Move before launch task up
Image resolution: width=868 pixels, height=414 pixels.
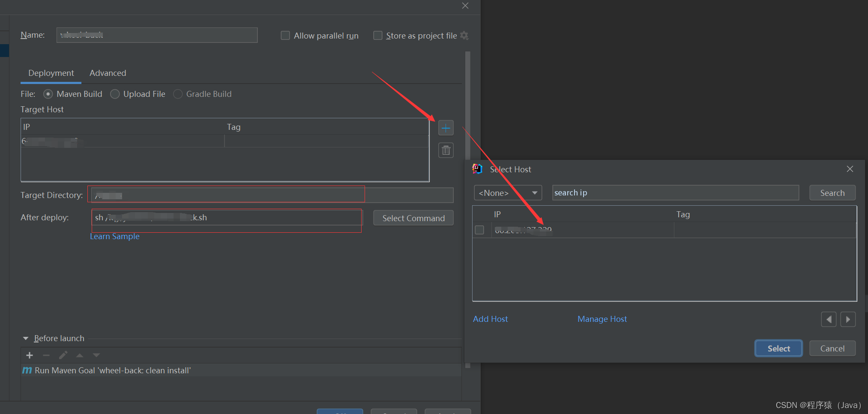tap(80, 355)
